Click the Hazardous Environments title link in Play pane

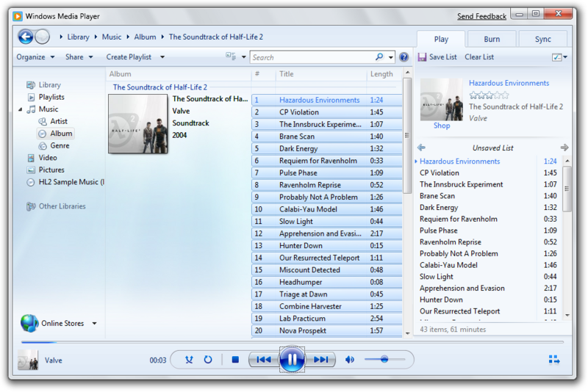coord(509,83)
